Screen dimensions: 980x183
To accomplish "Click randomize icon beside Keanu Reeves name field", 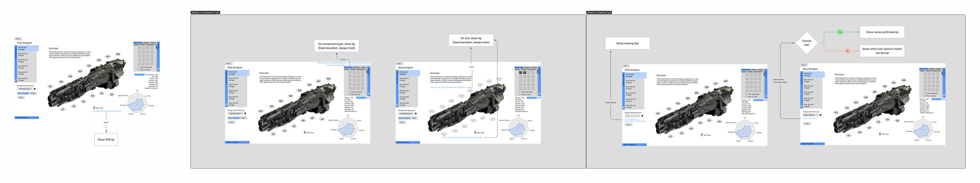I will point(820,115).
